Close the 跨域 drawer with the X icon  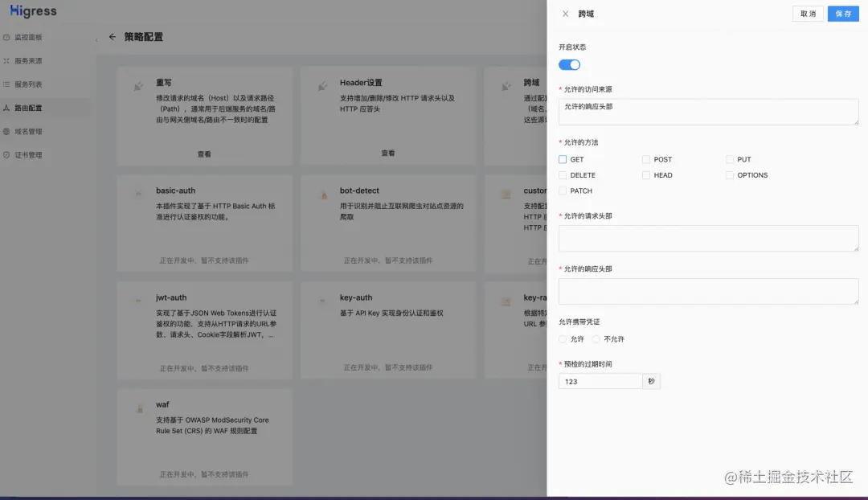565,14
